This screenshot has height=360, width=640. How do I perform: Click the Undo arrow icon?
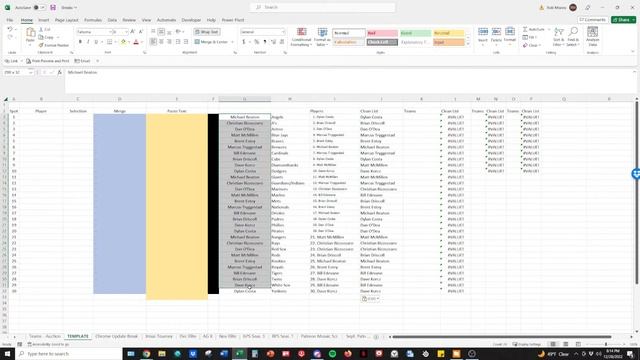10,29
